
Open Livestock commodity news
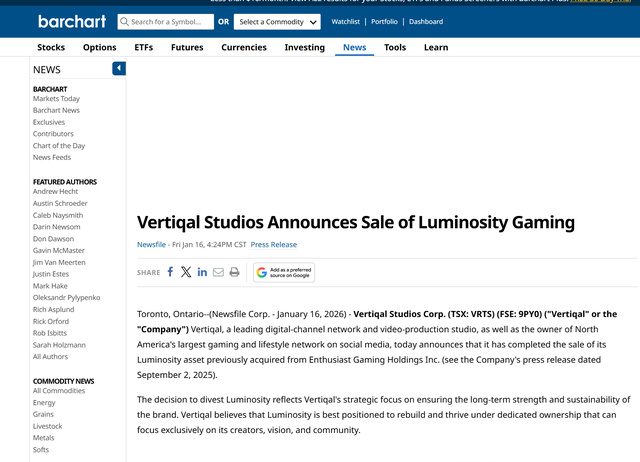click(x=48, y=426)
